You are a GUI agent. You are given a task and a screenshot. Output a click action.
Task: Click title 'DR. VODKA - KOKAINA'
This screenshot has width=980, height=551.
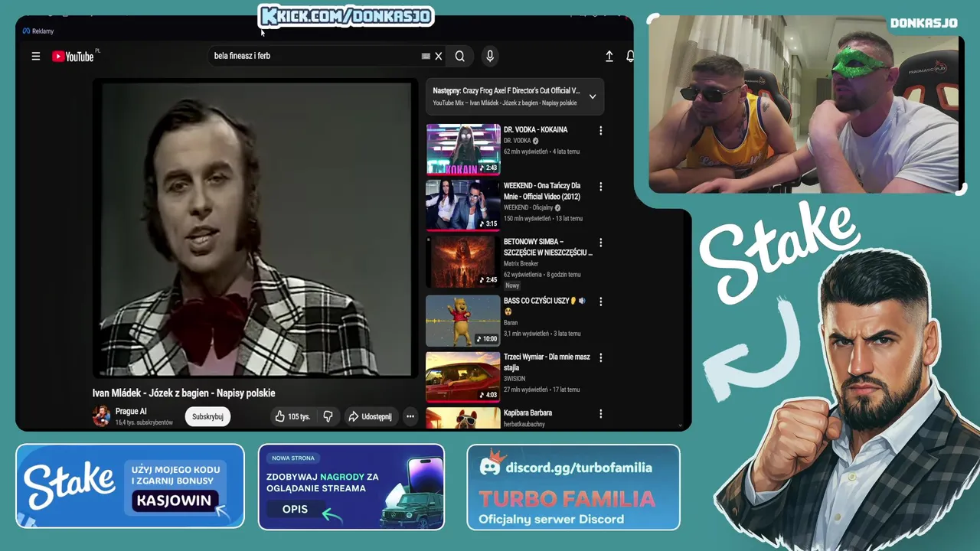(x=535, y=130)
